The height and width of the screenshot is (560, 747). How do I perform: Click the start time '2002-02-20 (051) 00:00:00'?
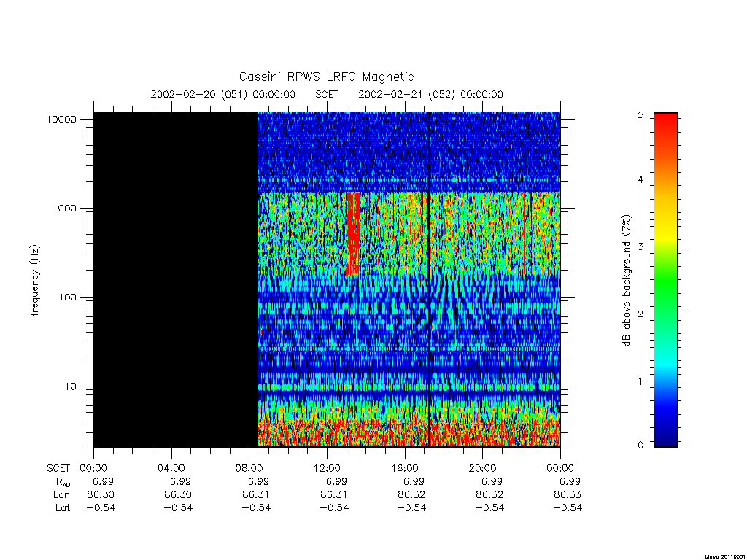223,94
